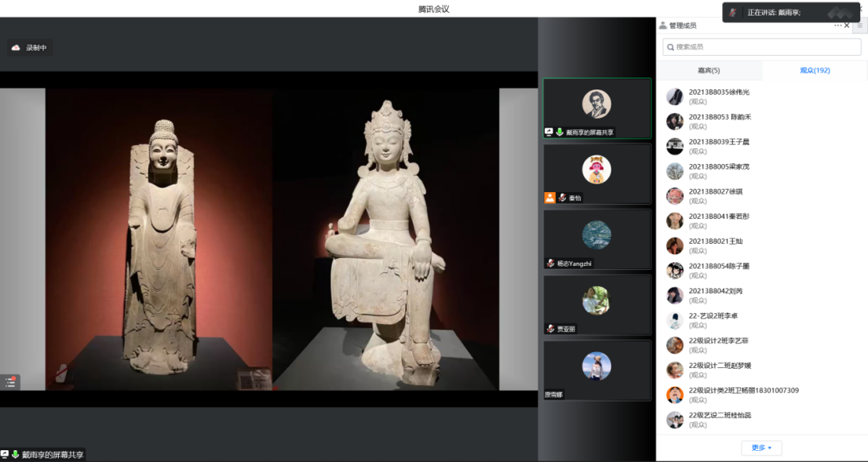
Task: Close the 管理成员 member panel
Action: click(x=847, y=25)
